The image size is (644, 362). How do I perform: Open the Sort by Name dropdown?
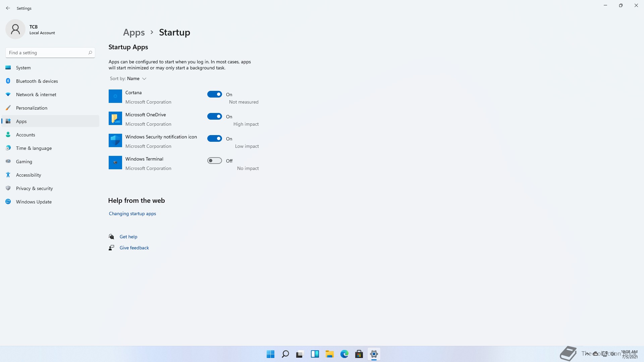click(x=137, y=78)
